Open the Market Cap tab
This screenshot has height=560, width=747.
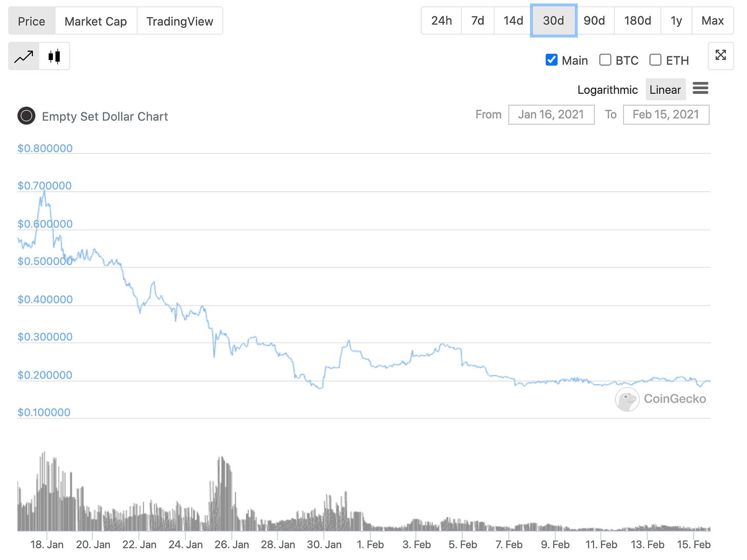96,21
